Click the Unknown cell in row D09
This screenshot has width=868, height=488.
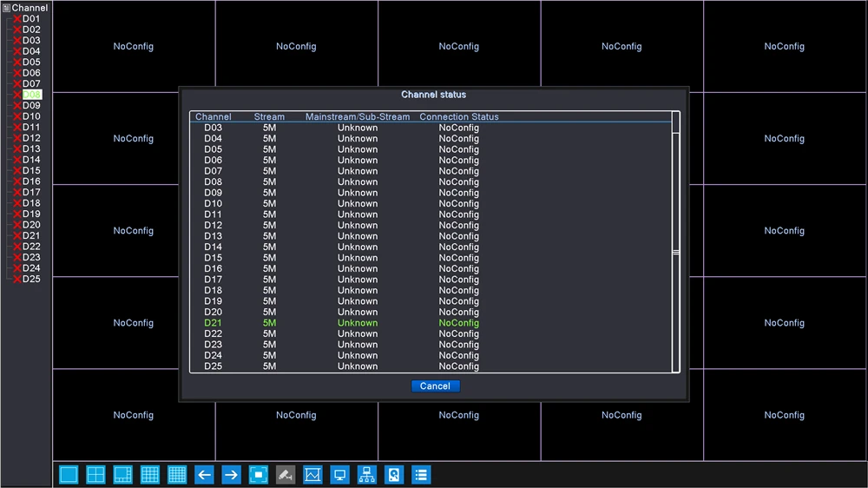(358, 193)
